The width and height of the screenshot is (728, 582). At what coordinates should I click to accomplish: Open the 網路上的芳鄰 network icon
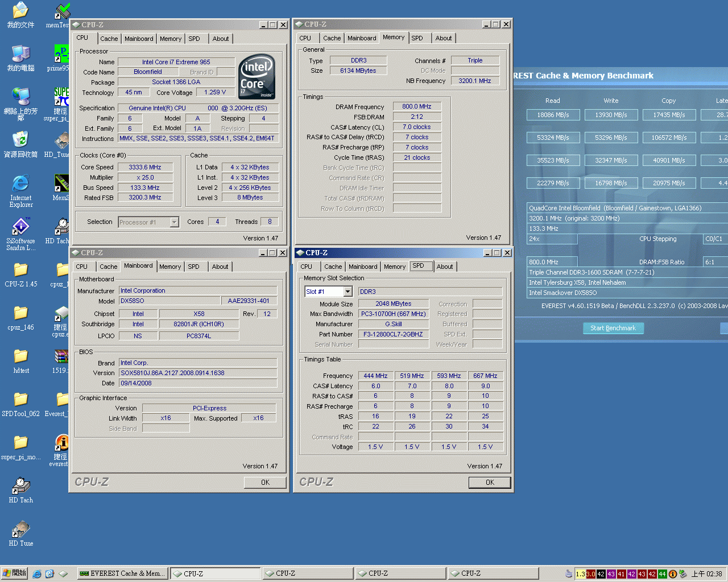tap(20, 103)
